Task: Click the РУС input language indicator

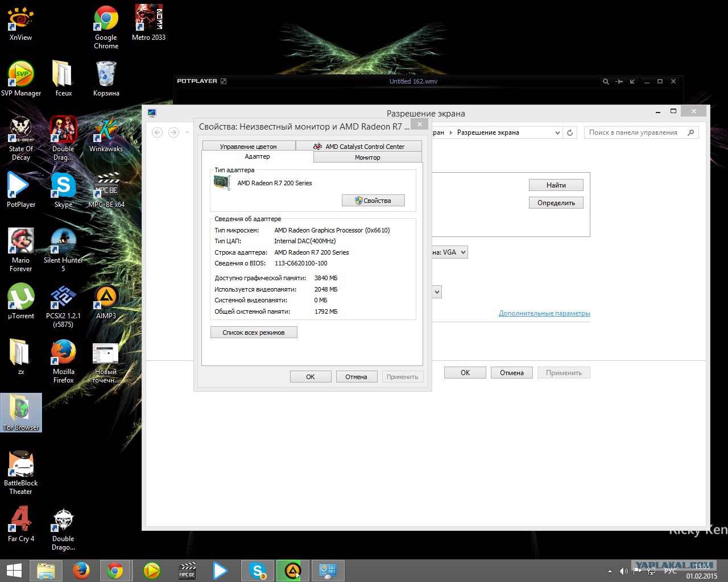Action: (x=671, y=571)
